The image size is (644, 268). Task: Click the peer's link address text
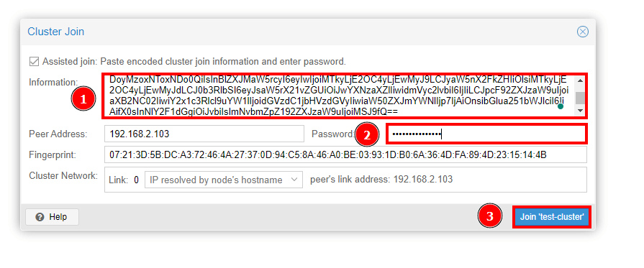point(381,180)
